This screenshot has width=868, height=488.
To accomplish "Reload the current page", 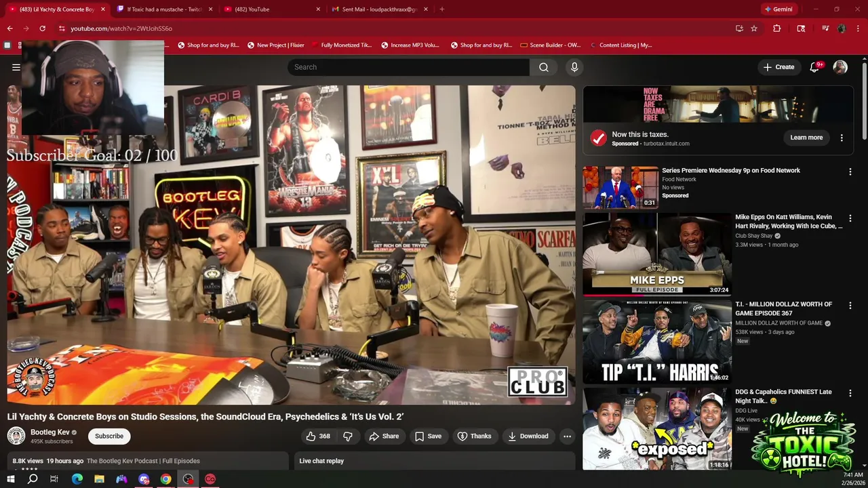I will point(42,28).
